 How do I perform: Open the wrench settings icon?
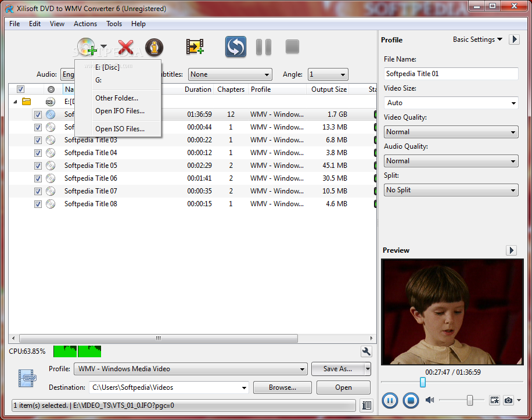[366, 351]
